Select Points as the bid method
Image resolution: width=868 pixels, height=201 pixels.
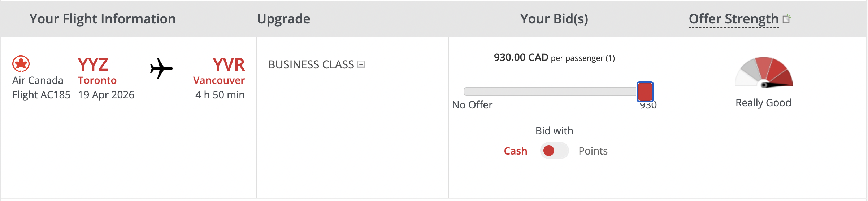tap(593, 151)
